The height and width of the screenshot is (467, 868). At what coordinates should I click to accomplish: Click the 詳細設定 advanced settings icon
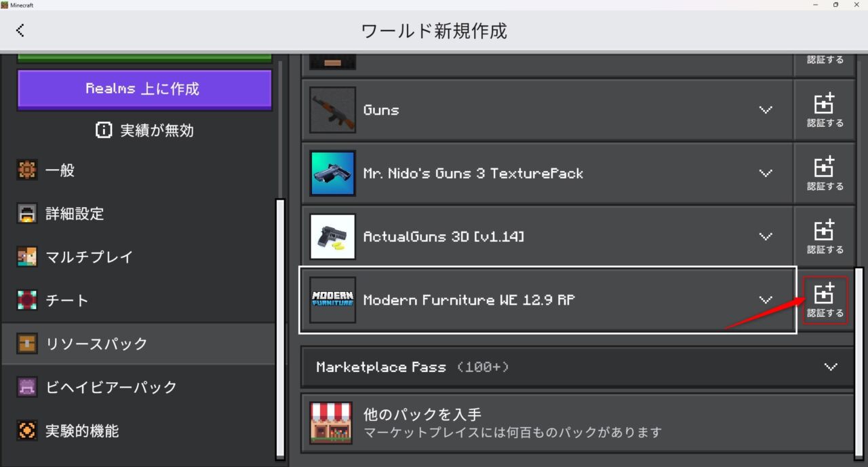pos(27,214)
